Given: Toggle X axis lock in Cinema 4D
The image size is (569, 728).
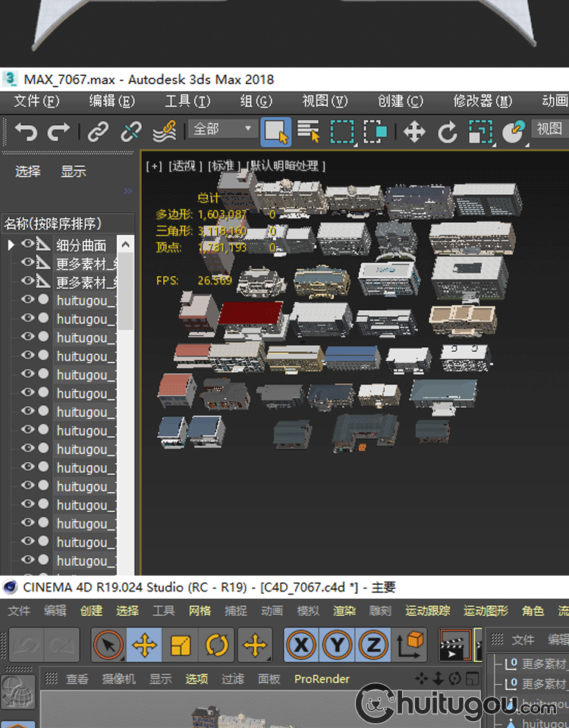Looking at the screenshot, I should point(301,645).
